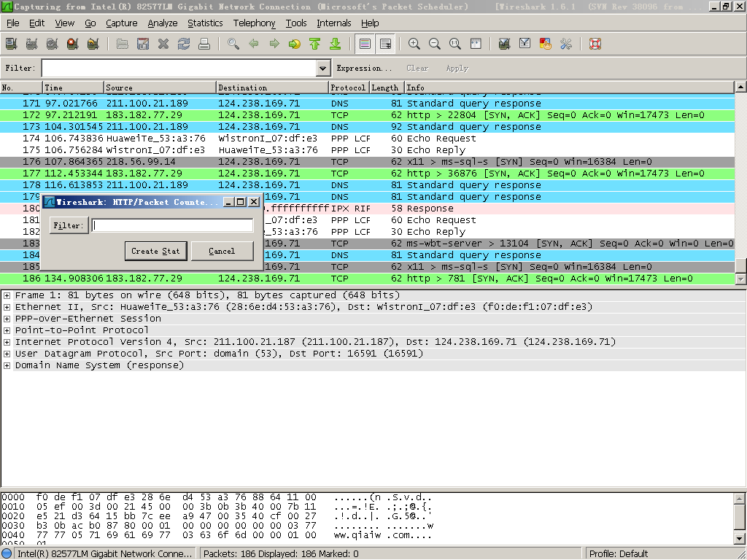
Task: Open the Statistics menu
Action: tap(205, 23)
